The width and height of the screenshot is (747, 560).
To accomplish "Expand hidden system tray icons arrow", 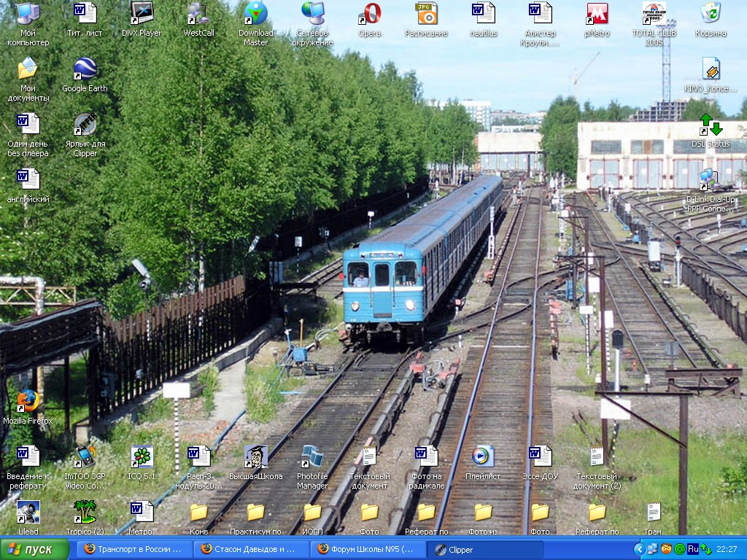I will (x=639, y=549).
